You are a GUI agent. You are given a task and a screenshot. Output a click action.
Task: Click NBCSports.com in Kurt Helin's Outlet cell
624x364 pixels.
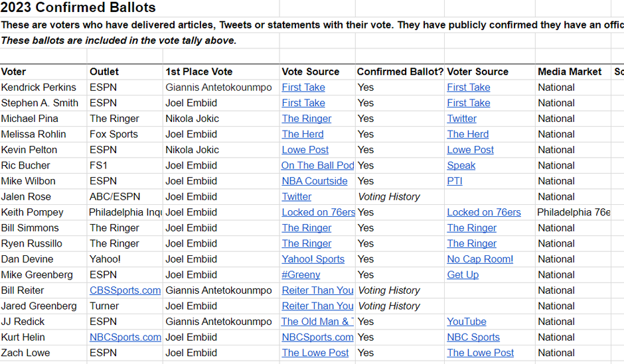coord(125,337)
